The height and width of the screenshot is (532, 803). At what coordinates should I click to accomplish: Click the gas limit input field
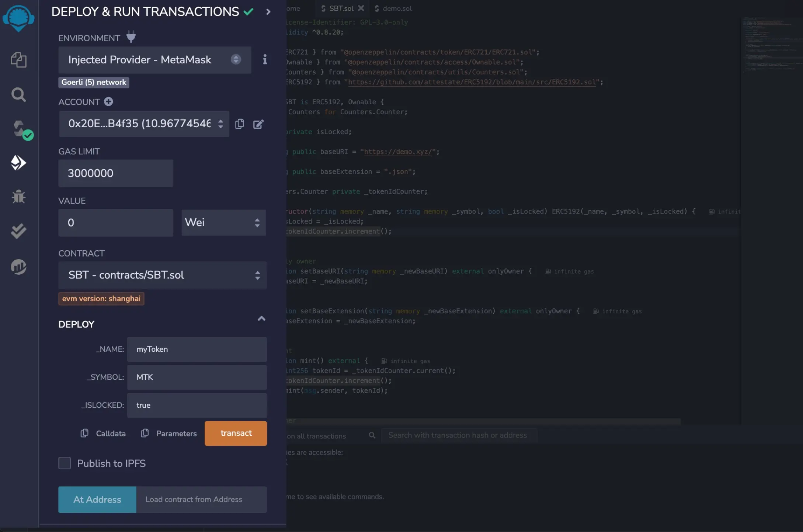115,173
